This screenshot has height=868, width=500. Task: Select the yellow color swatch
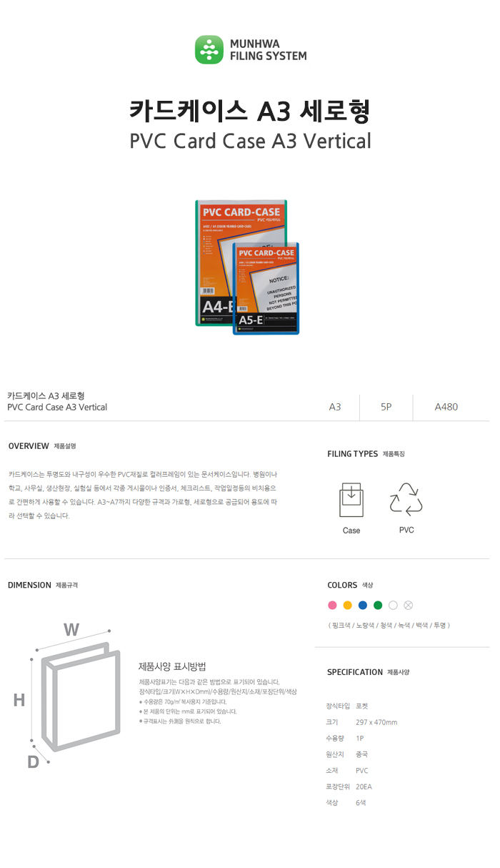pos(347,606)
